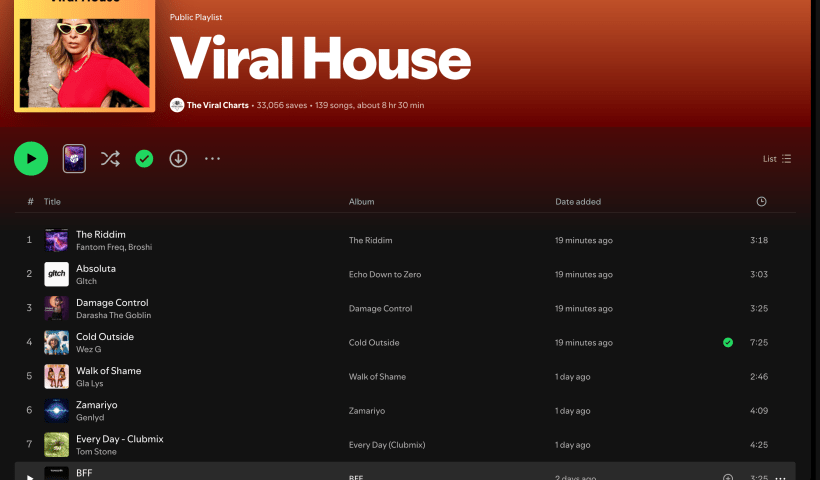
Task: Remove Viral House from Your Library
Action: pyautogui.click(x=144, y=158)
